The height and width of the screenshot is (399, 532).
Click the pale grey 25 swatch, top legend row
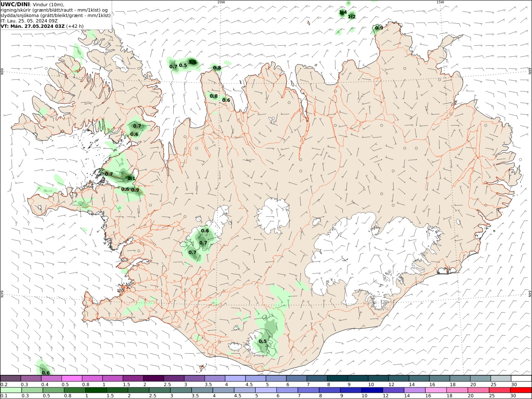[501, 378]
